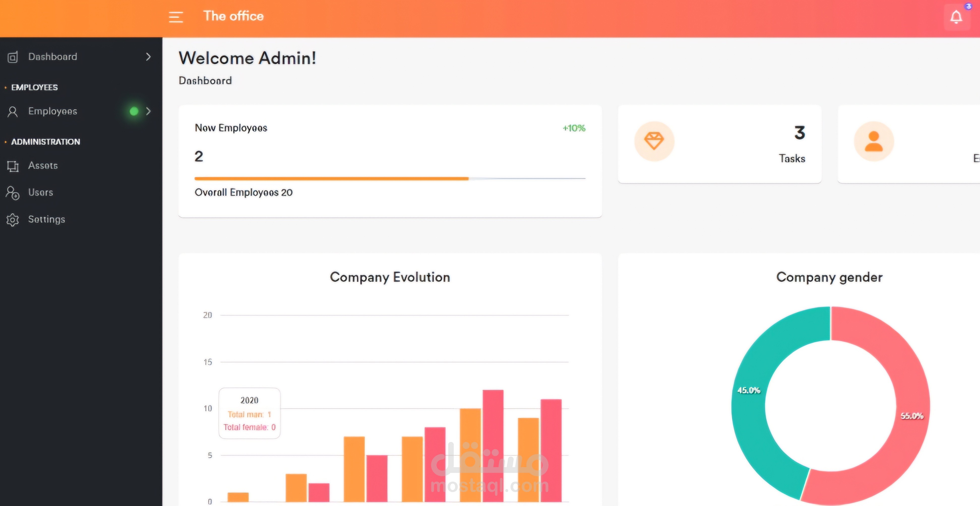
Task: Click the orange person icon card
Action: coord(874,141)
